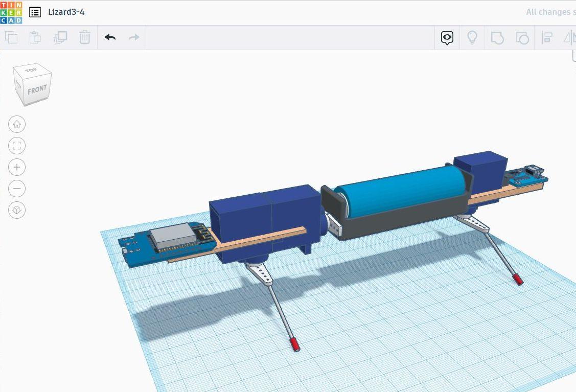Select the Copy tool in the toolbar

[x=12, y=37]
